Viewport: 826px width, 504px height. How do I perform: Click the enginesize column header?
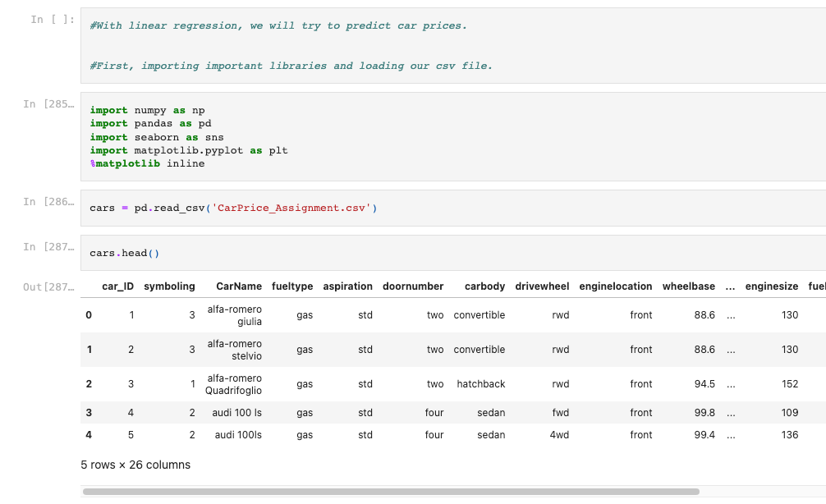771,286
